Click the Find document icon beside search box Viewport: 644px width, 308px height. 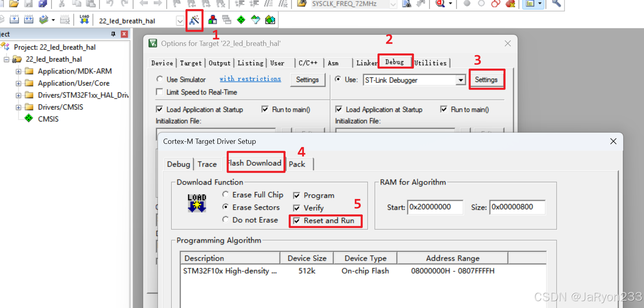406,4
